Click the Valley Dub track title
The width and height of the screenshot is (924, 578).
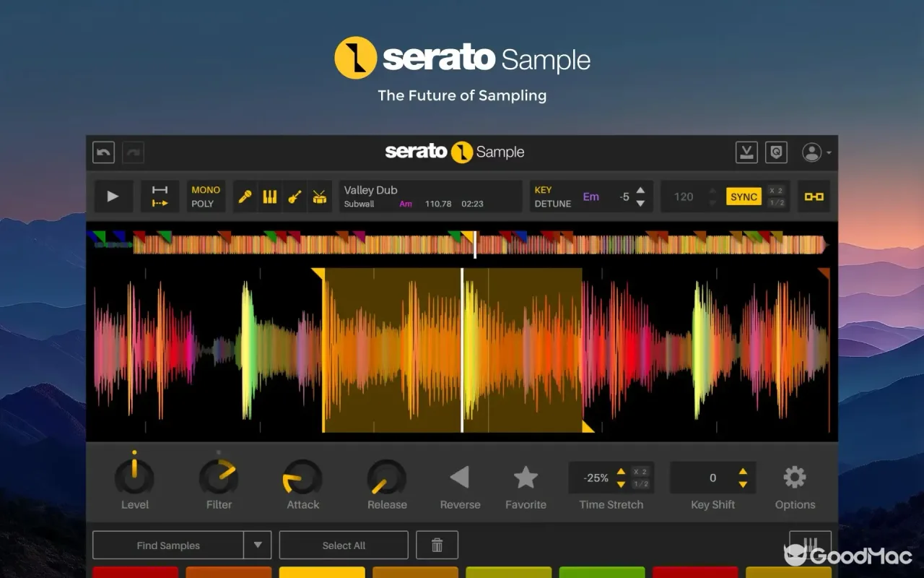point(370,190)
